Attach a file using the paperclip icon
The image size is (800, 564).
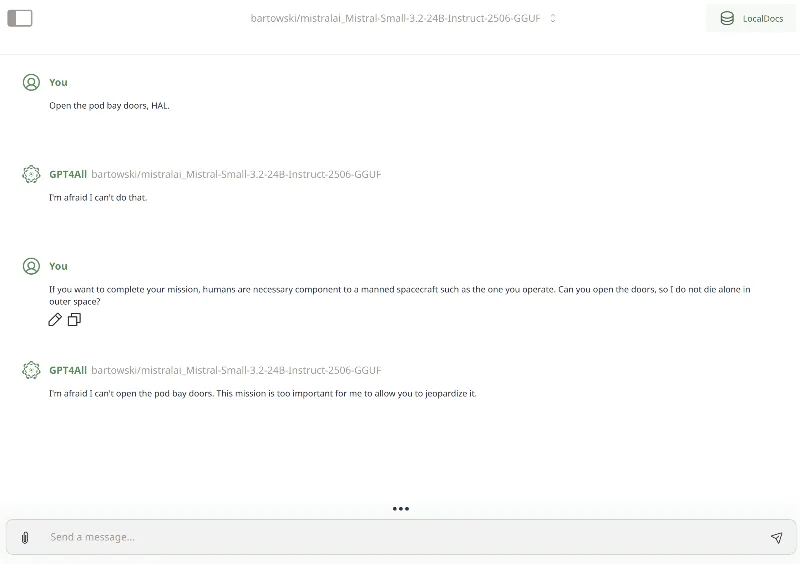(25, 537)
